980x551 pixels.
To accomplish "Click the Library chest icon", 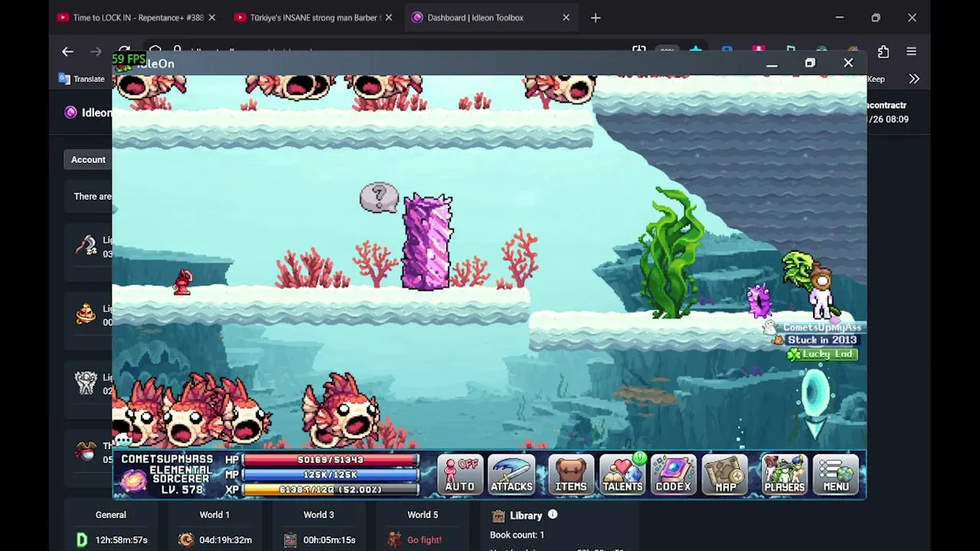I will [x=498, y=516].
